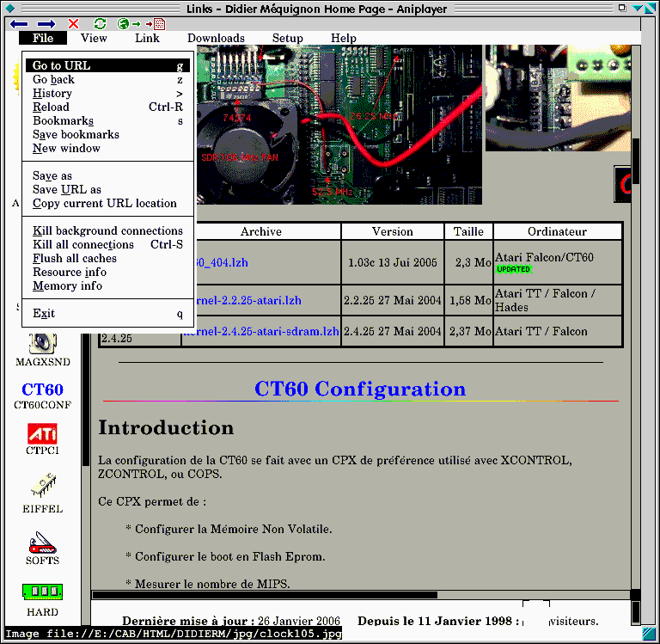This screenshot has height=644, width=660.
Task: Click the green globe go-to-URL icon
Action: (128, 24)
